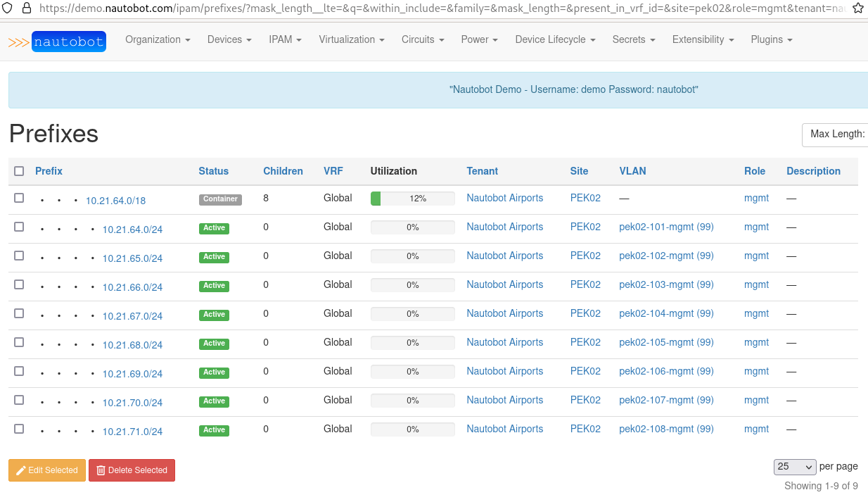Viewport: 868px width, 502px height.
Task: Open prefix 10.21.65.0/24
Action: point(132,258)
